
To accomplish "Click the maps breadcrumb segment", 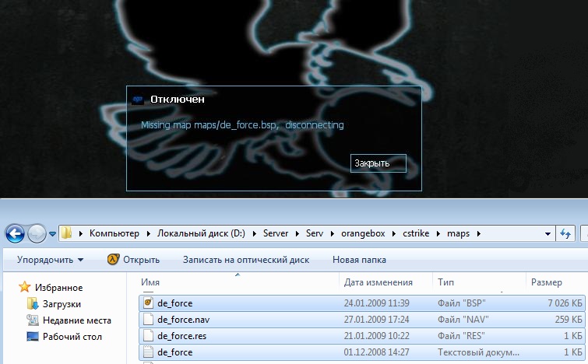I will (458, 233).
